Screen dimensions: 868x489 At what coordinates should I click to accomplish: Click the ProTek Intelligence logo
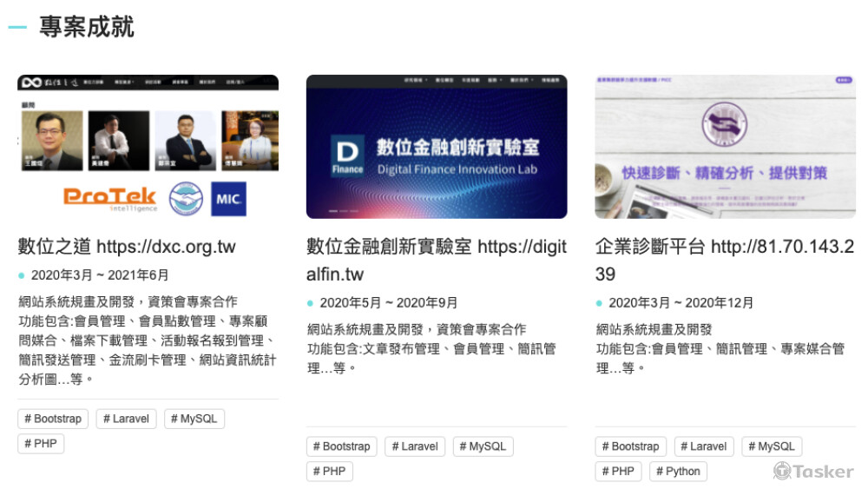[109, 198]
